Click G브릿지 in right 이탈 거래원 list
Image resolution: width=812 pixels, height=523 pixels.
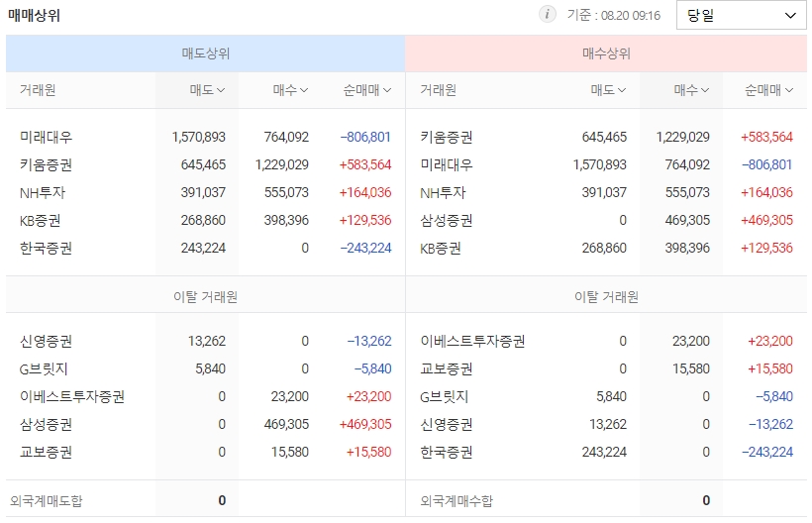pos(445,396)
